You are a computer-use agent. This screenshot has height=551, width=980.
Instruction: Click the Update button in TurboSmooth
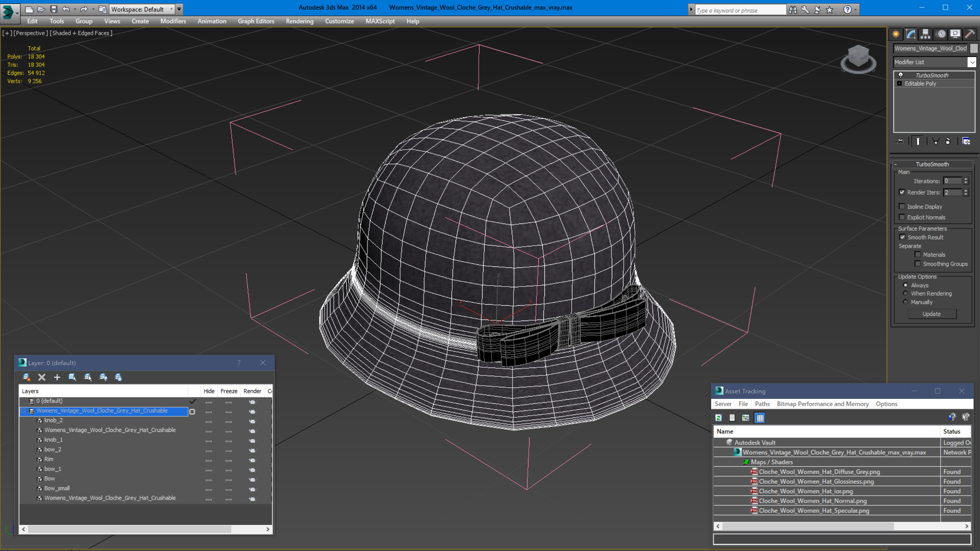[932, 314]
